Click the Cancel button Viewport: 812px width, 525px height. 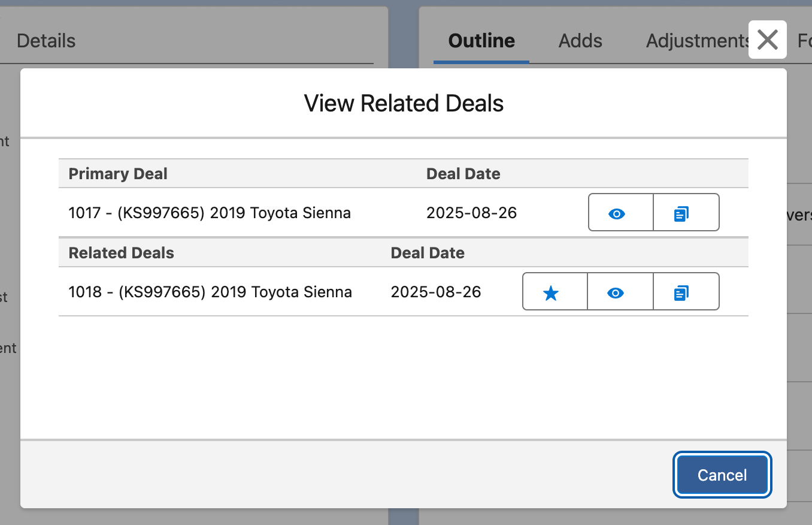click(x=722, y=475)
